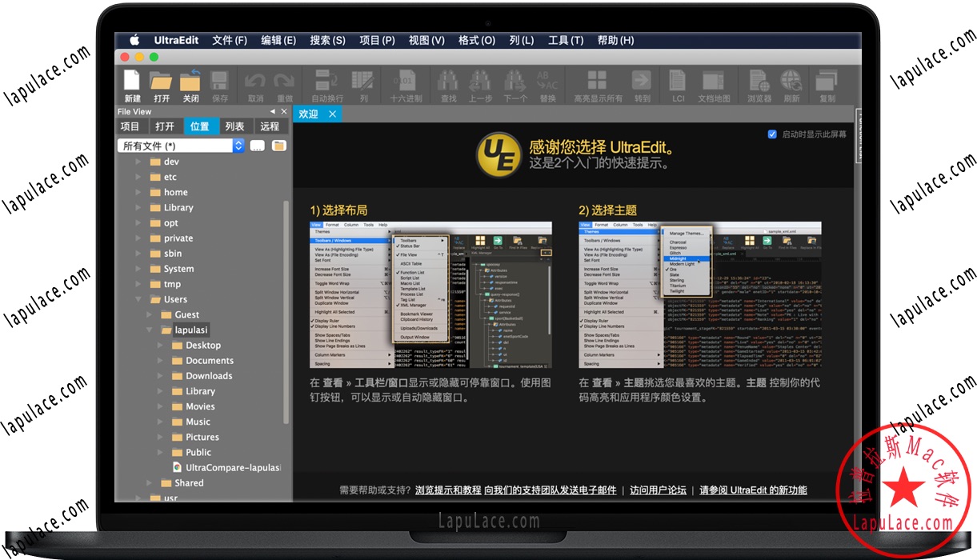977x560 pixels.
Task: Click the 新建 (New file) toolbar icon
Action: (132, 82)
